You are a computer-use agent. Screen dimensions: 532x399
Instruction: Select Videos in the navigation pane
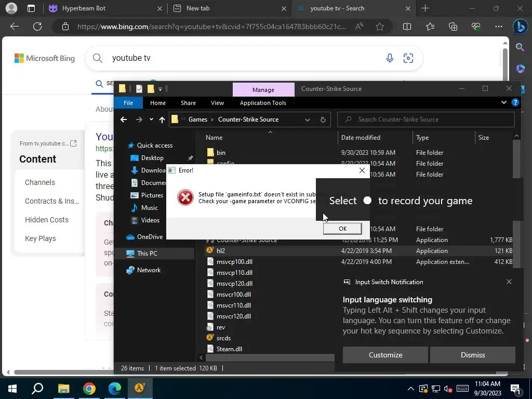[x=150, y=220]
